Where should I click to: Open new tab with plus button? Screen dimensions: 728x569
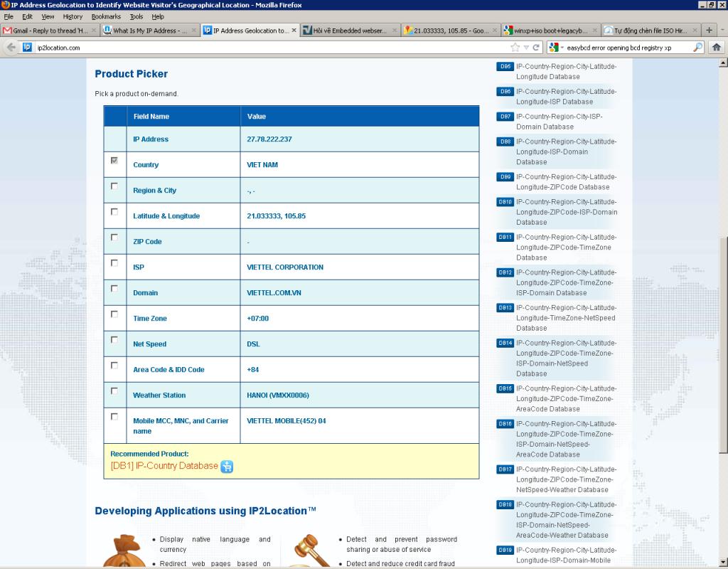pos(709,30)
